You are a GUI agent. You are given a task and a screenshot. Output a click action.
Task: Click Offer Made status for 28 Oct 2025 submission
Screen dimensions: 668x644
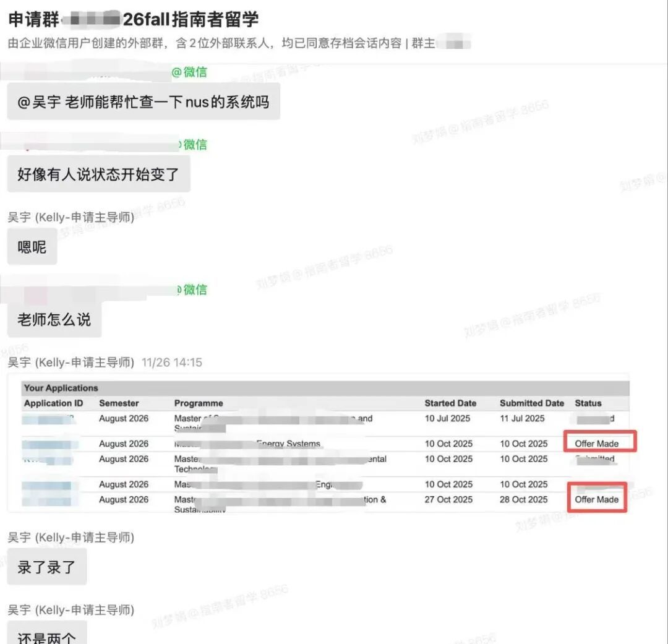596,499
